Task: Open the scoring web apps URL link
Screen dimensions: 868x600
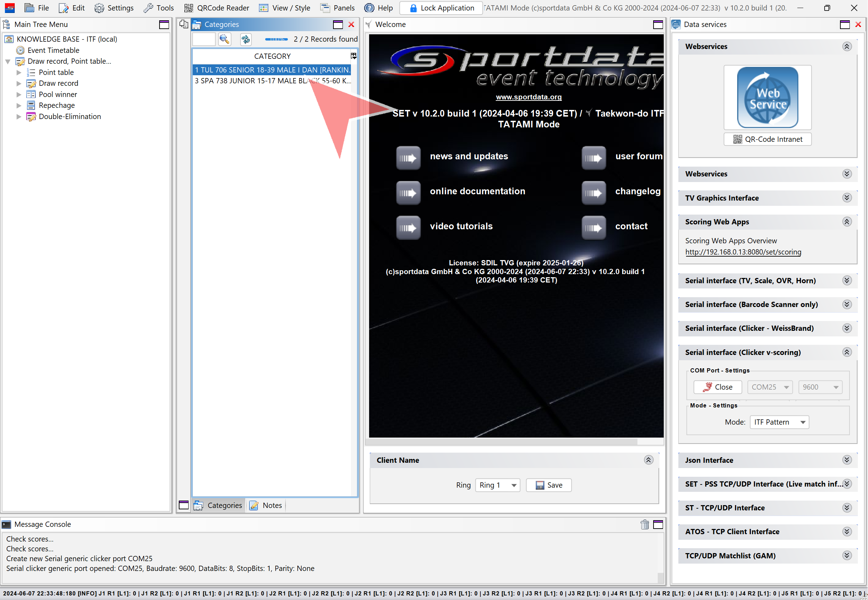Action: pyautogui.click(x=743, y=252)
